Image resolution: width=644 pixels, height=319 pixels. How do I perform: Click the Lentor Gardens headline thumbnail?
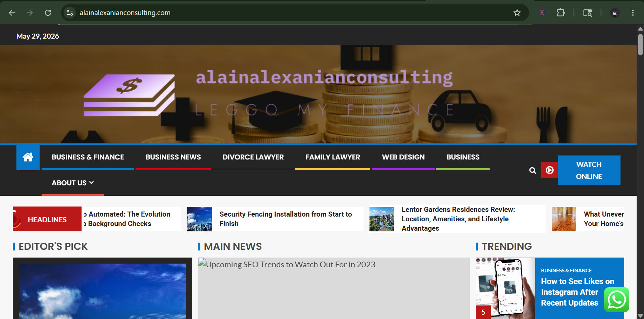[x=382, y=219]
